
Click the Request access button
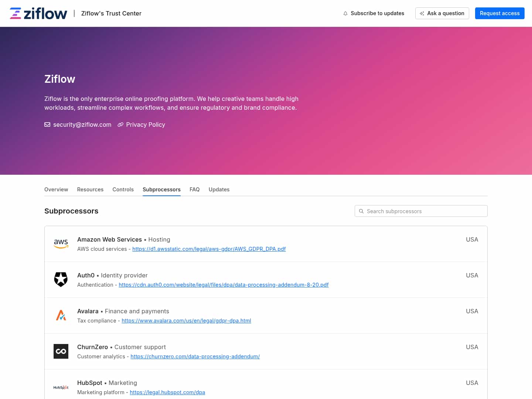[x=499, y=13]
